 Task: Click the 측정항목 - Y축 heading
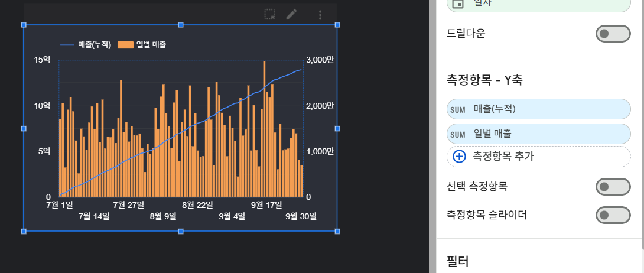pos(484,80)
